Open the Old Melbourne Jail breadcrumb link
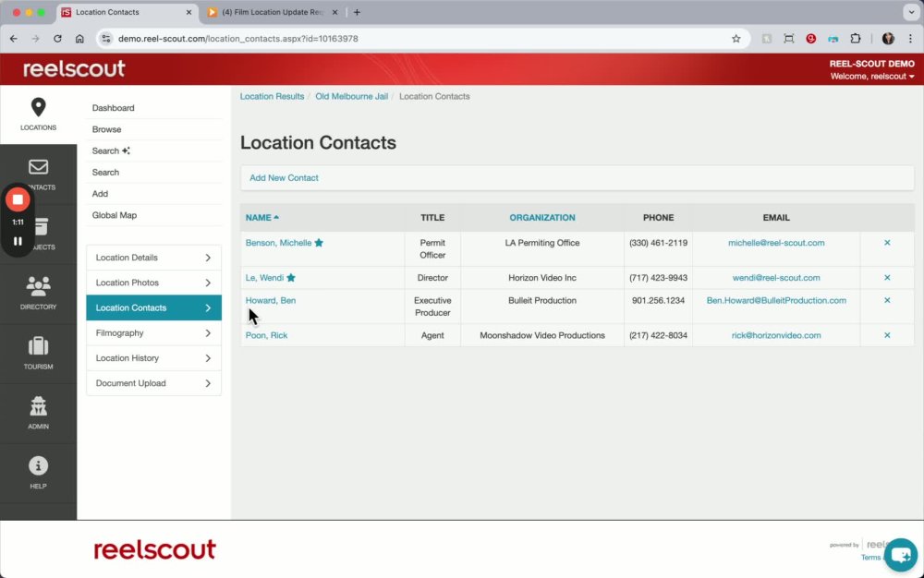Viewport: 924px width, 578px height. click(351, 97)
